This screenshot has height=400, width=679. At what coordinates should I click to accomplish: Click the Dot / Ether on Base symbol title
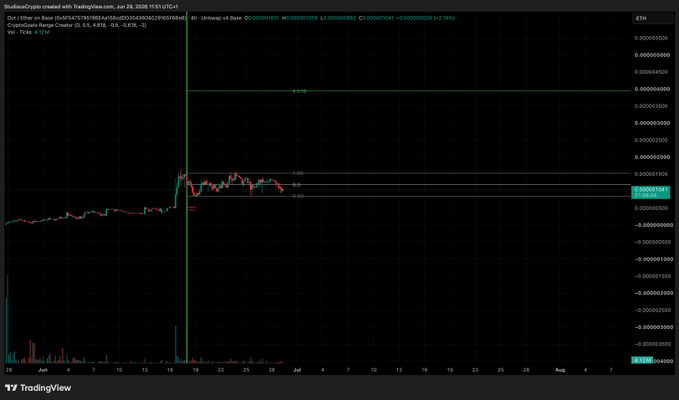[x=97, y=18]
